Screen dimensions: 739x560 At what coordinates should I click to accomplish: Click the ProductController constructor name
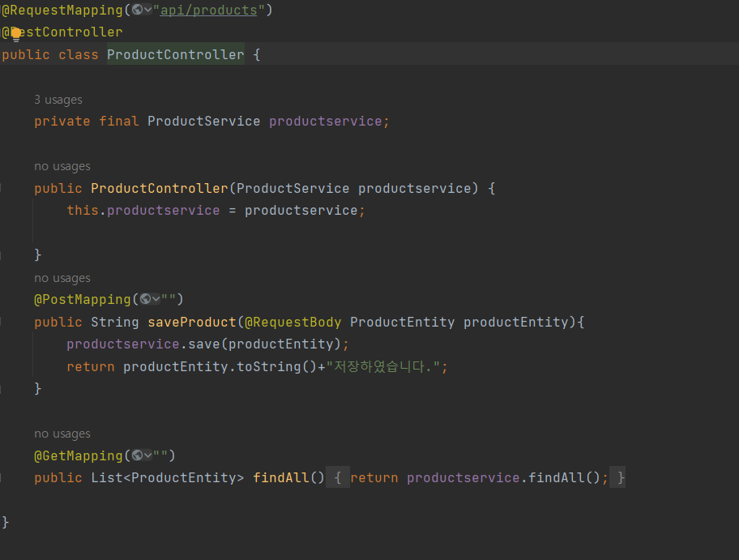(x=160, y=189)
